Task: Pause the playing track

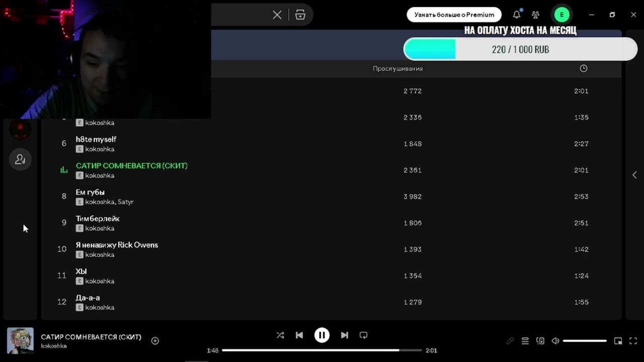Action: tap(322, 335)
